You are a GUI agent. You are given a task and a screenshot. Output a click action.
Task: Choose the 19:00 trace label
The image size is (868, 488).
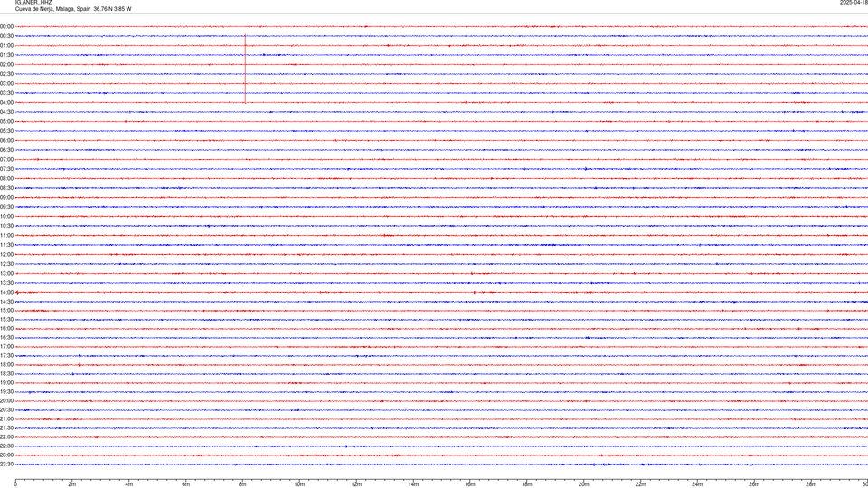[6, 383]
